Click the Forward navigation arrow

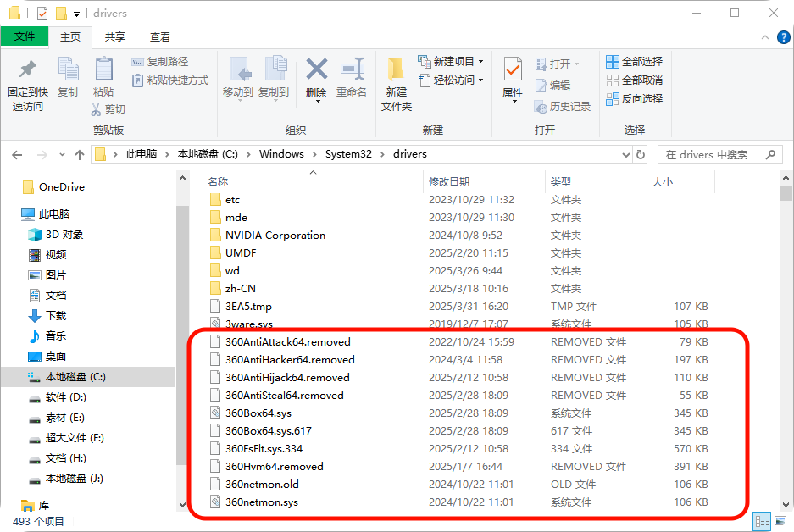pos(42,155)
